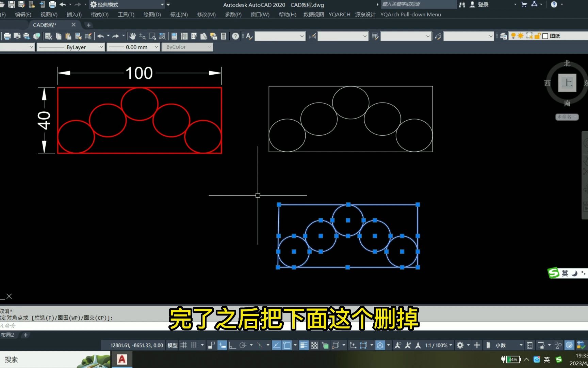This screenshot has width=588, height=368.
Task: Open the YQArch Pull-down Menu
Action: (410, 14)
